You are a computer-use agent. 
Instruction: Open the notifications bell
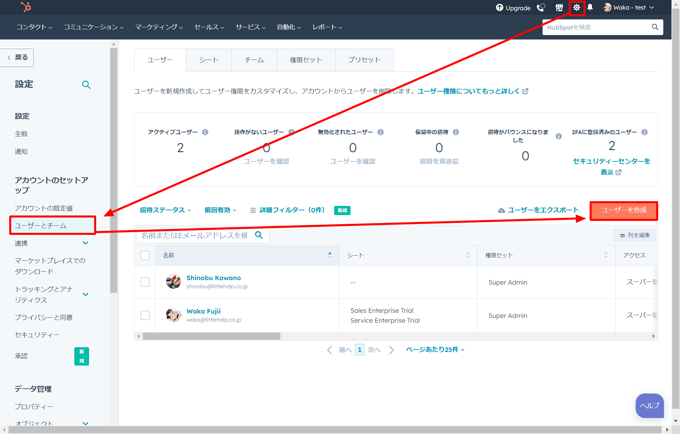[590, 8]
